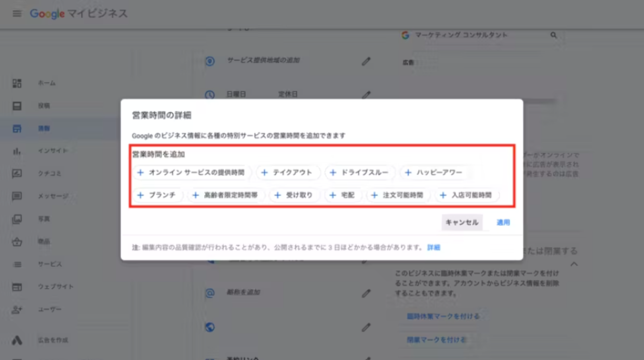Open 広告を作成 in the sidebar

click(53, 340)
